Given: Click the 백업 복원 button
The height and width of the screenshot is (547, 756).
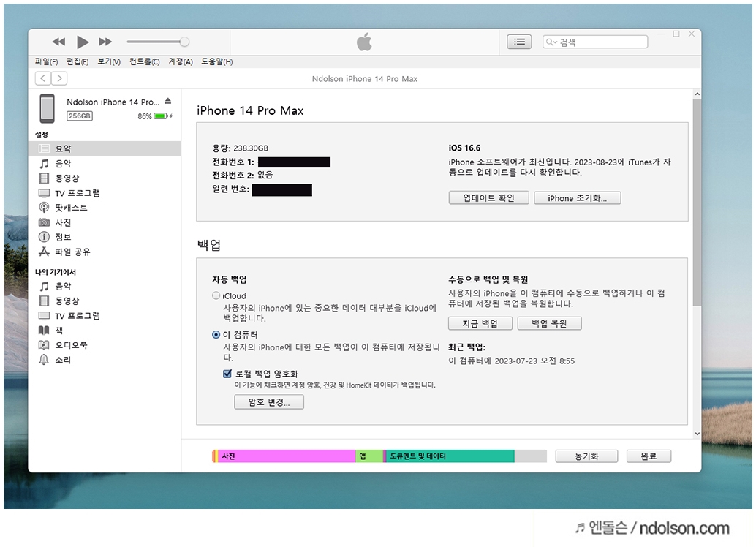Looking at the screenshot, I should 549,323.
